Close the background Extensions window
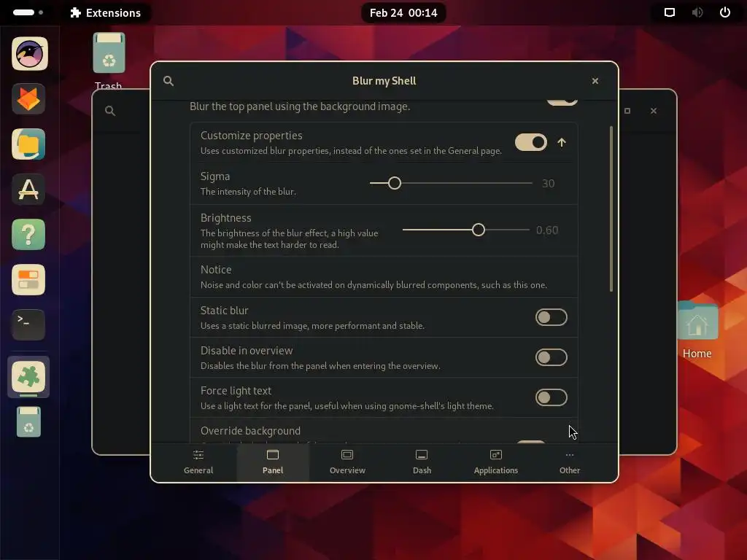Viewport: 747px width, 560px height. (654, 111)
